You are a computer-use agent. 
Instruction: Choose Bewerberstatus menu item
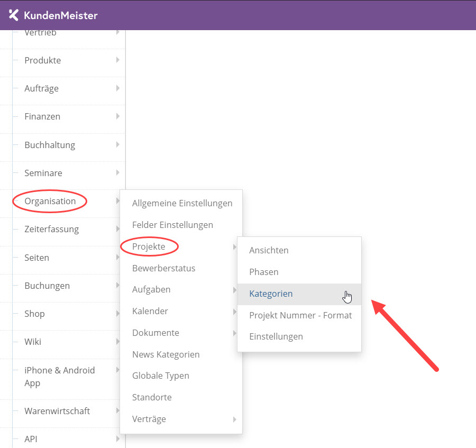tap(163, 268)
